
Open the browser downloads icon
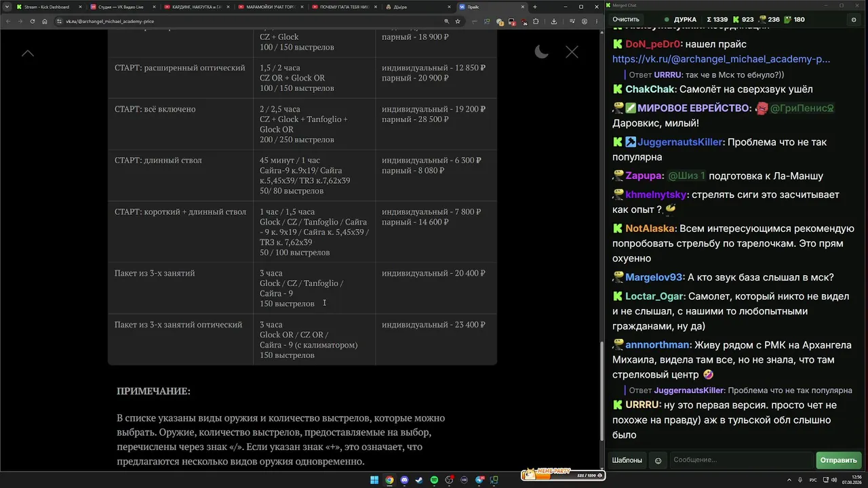click(554, 21)
